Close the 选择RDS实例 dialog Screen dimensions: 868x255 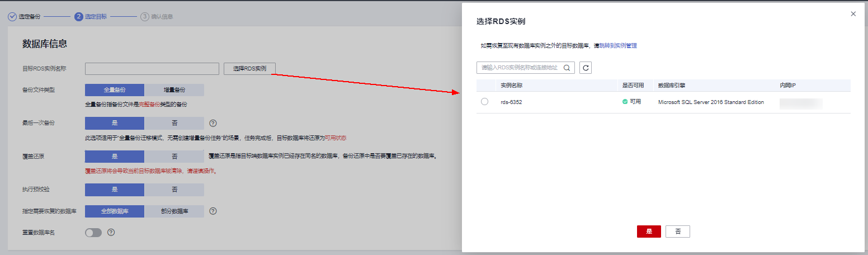(853, 14)
